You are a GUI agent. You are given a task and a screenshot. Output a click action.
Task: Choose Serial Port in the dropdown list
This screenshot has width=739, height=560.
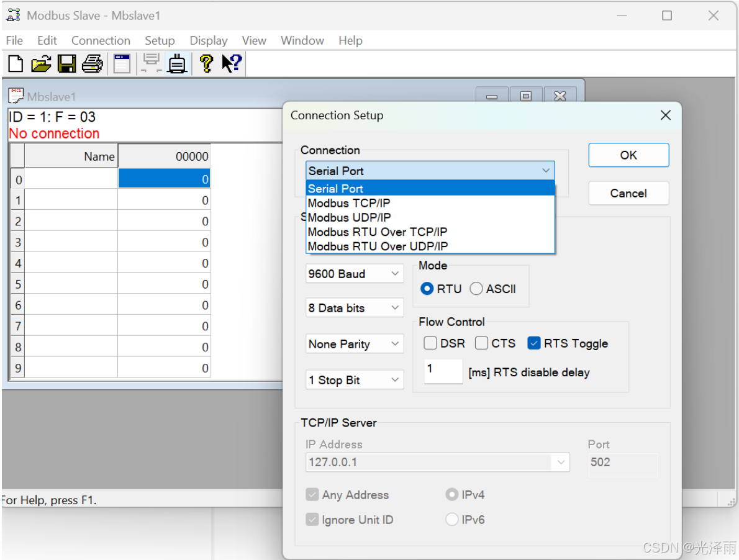[x=430, y=188]
